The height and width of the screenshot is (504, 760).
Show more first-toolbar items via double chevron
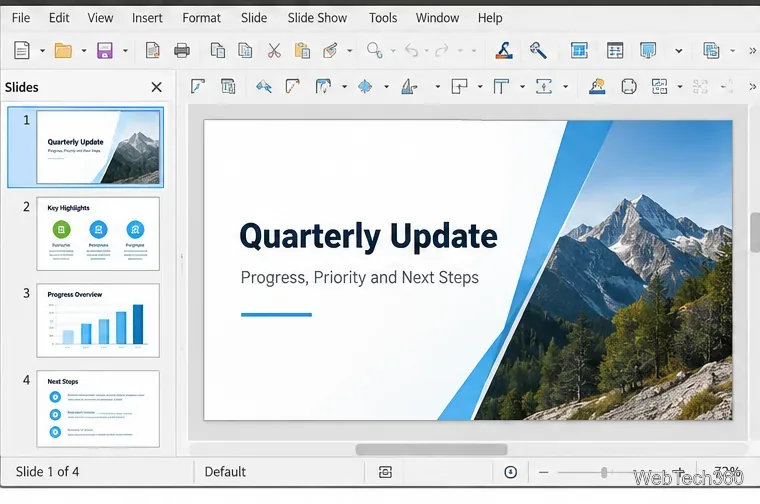(752, 50)
